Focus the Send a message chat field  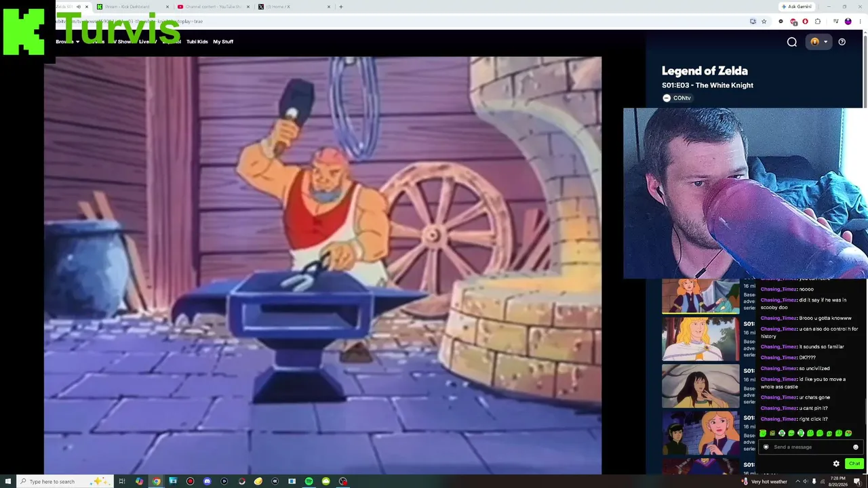pyautogui.click(x=810, y=447)
